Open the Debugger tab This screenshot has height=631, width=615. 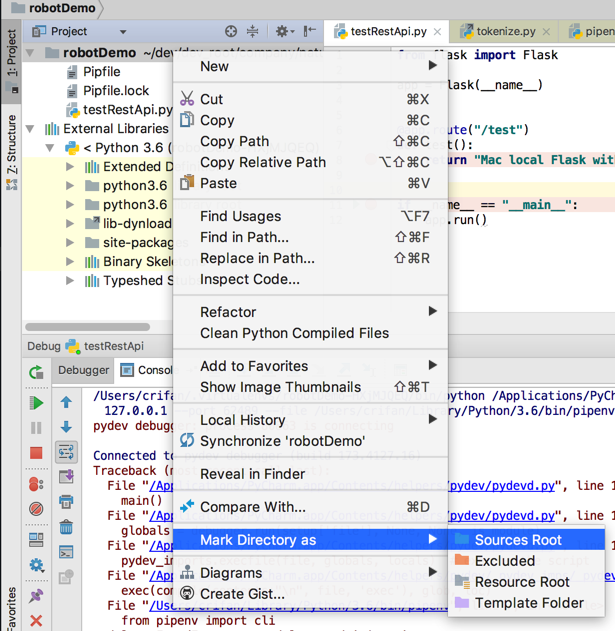click(x=83, y=370)
